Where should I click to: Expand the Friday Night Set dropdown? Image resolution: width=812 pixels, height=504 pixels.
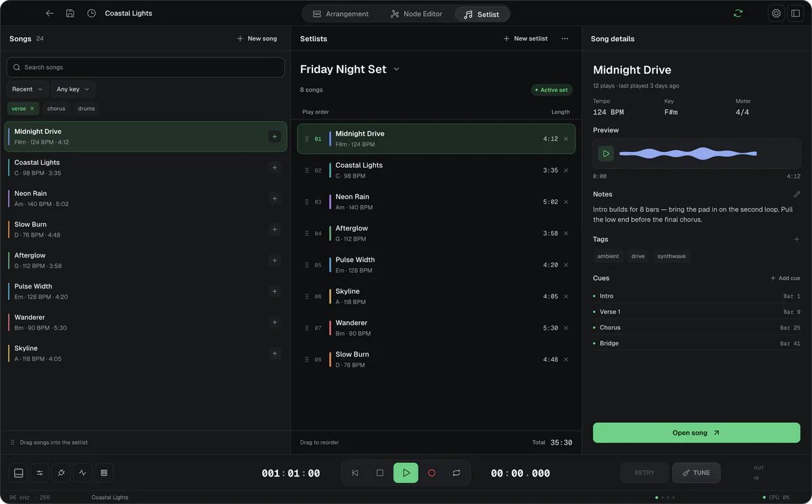coord(397,69)
